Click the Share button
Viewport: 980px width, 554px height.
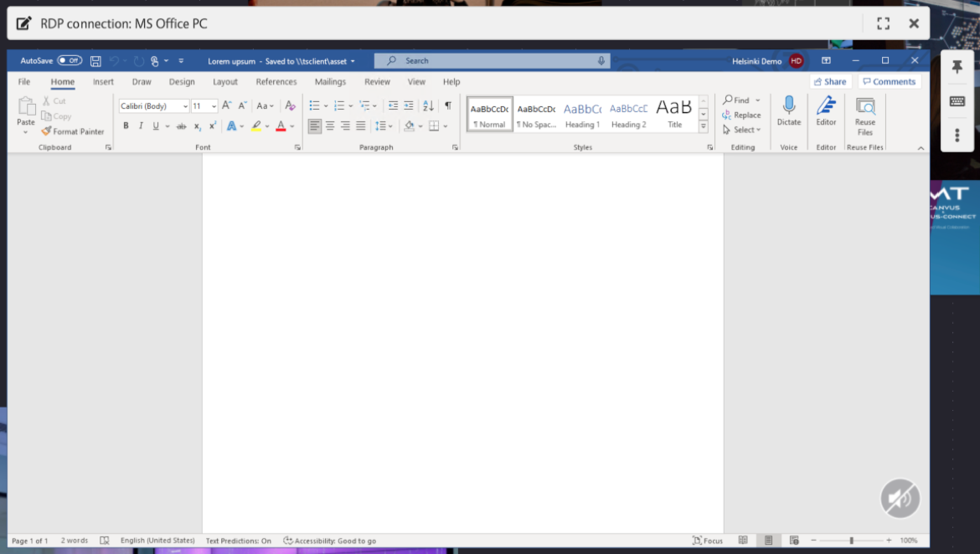click(x=829, y=81)
